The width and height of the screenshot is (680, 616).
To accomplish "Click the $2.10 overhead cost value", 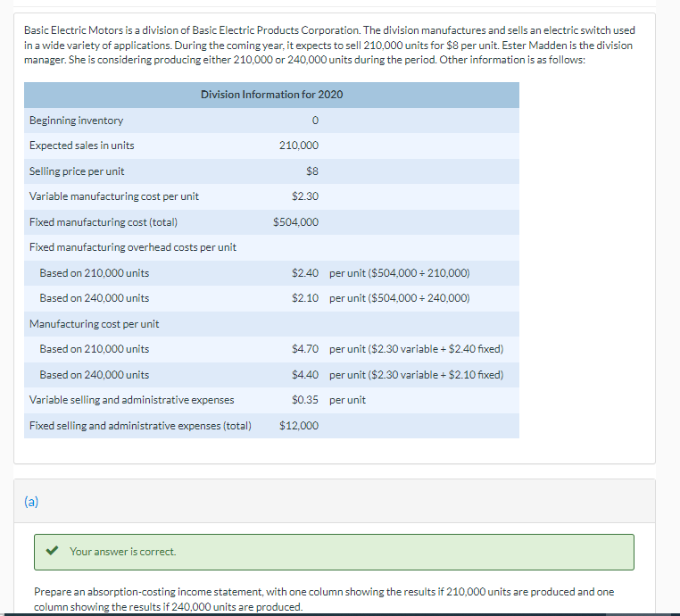I will (305, 298).
